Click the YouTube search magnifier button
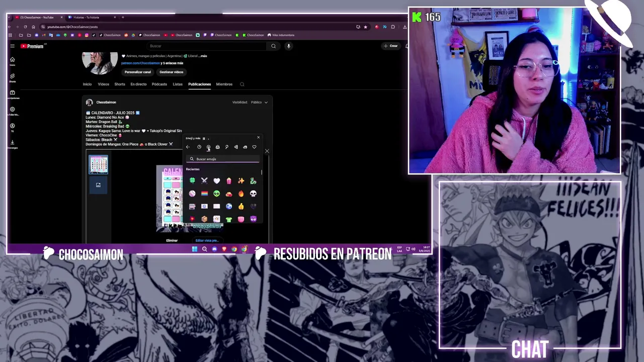644x362 pixels. pos(273,46)
